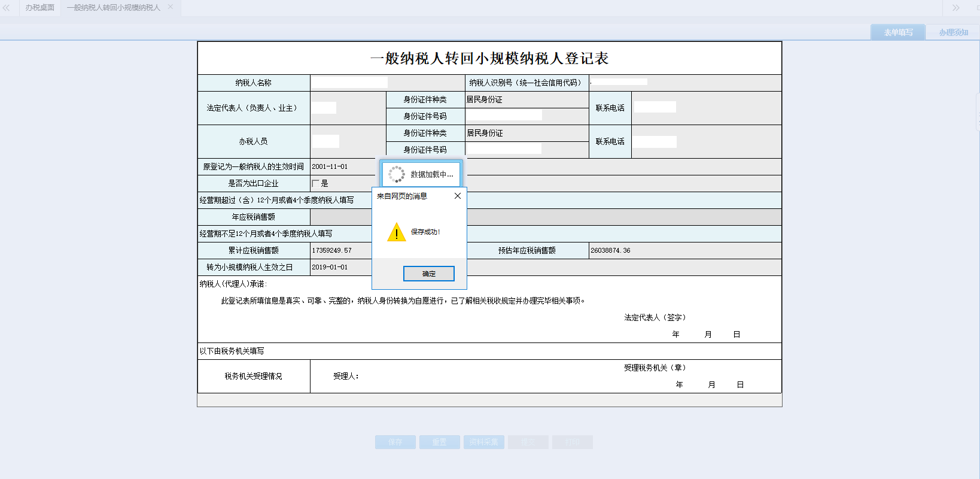Click 纳税人(代理人)承诺: text

[x=233, y=284]
